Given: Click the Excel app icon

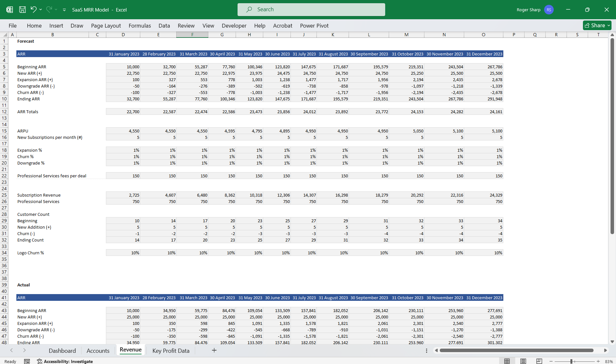Looking at the screenshot, I should [10, 10].
